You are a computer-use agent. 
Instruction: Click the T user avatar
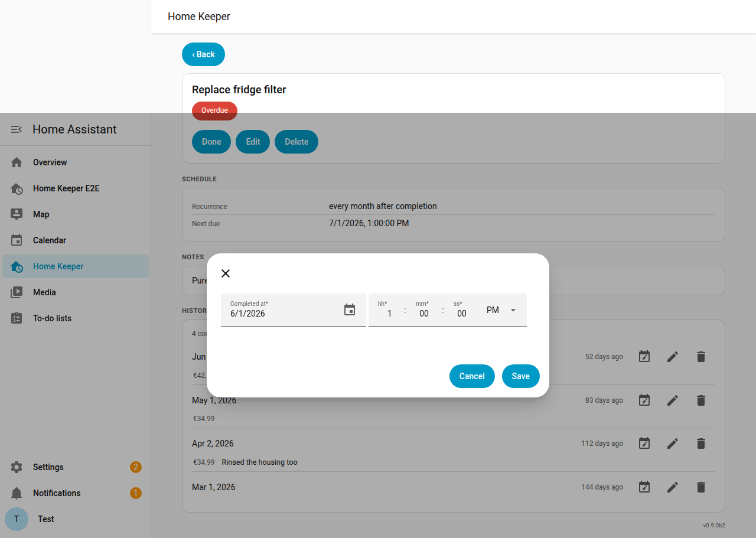pos(17,519)
